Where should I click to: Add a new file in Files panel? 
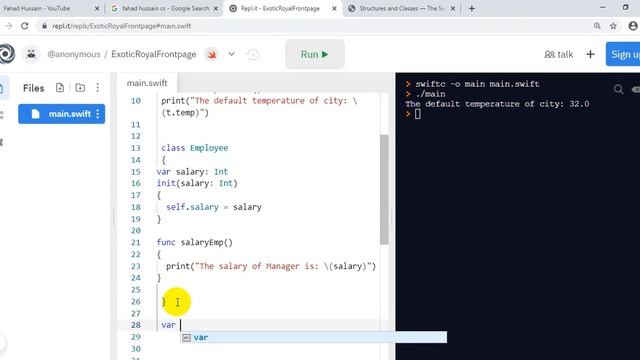60,88
